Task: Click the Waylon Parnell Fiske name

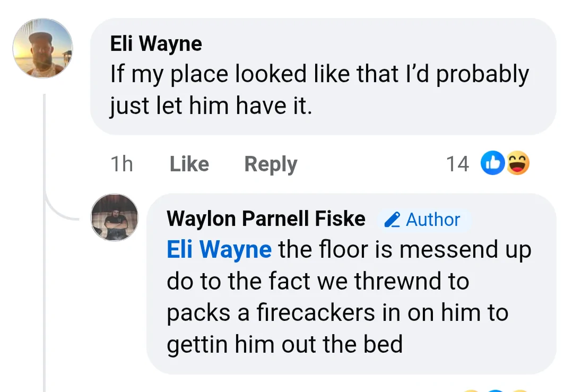Action: tap(266, 219)
